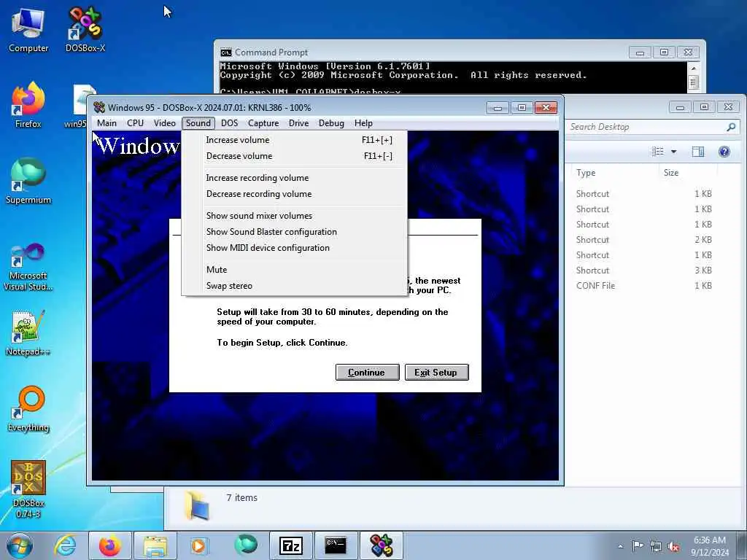Open Supermium from the taskbar
Screen dimensions: 747x560
tap(245, 545)
